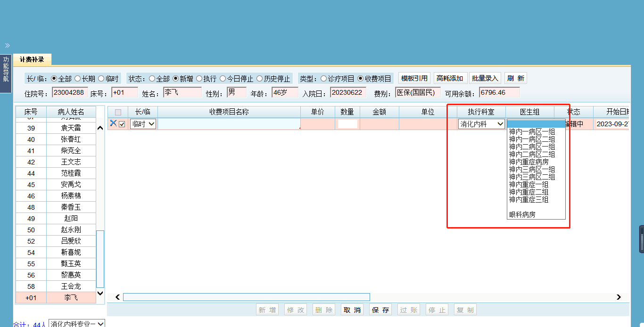Choose 诊疗项目 type radio
Viewport: 644px width, 327px height.
point(323,79)
